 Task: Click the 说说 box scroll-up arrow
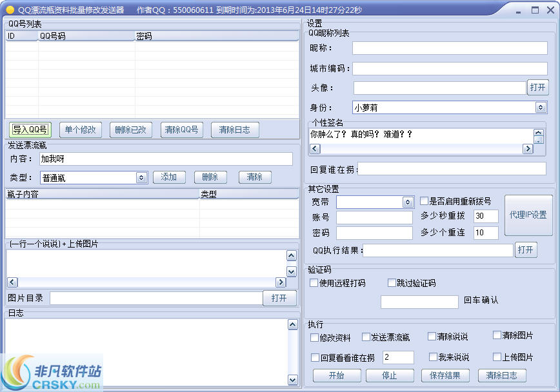(292, 255)
